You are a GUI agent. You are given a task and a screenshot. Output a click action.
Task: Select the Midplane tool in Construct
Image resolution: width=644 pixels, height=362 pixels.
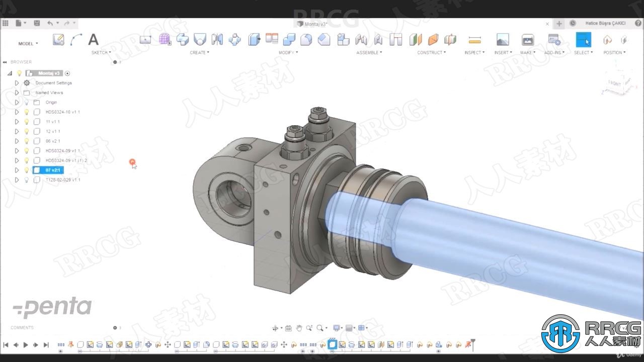point(450,40)
